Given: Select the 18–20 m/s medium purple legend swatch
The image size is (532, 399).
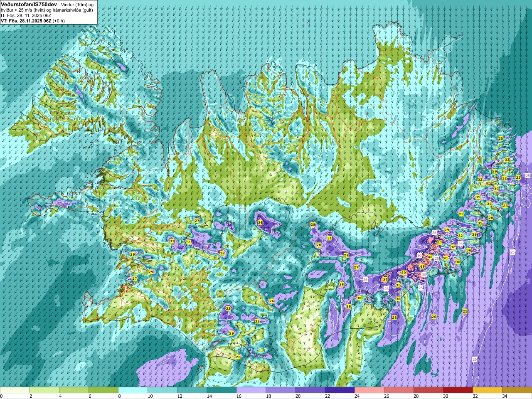Looking at the screenshot, I should click(x=281, y=390).
